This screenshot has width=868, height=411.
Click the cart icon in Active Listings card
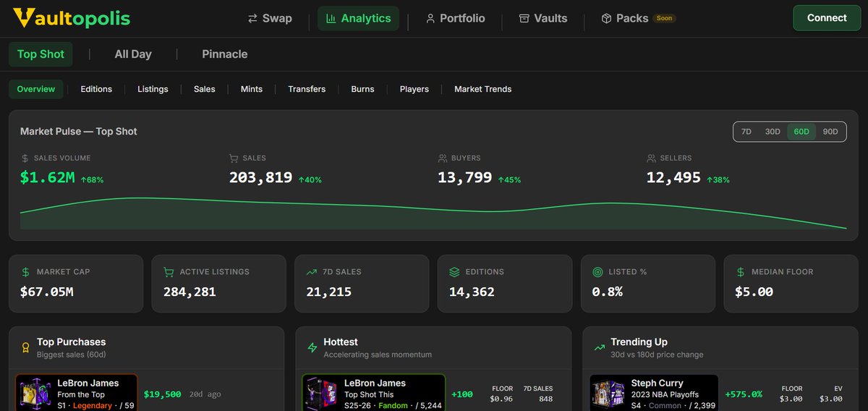(169, 272)
